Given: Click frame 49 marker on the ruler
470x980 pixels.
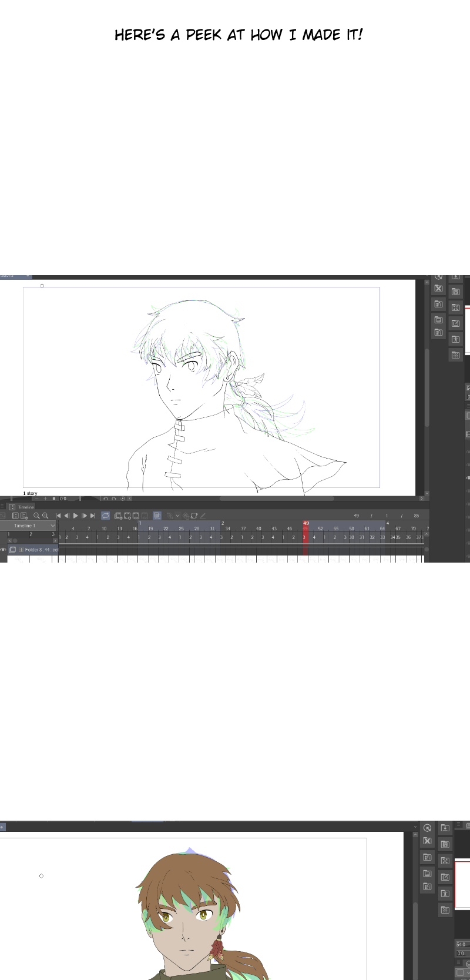Looking at the screenshot, I should (305, 523).
